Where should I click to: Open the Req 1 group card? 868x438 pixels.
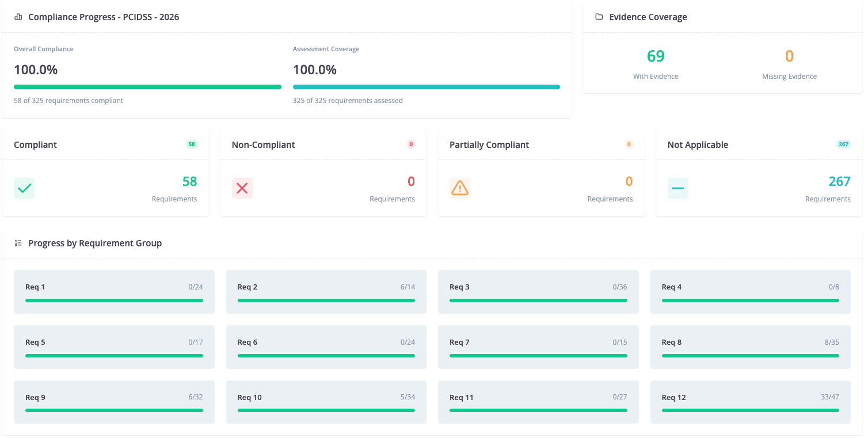point(114,292)
